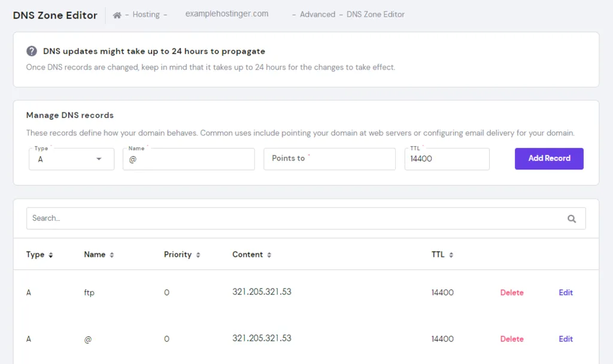The image size is (613, 364).
Task: Sort records by Type column arrows
Action: [x=51, y=255]
